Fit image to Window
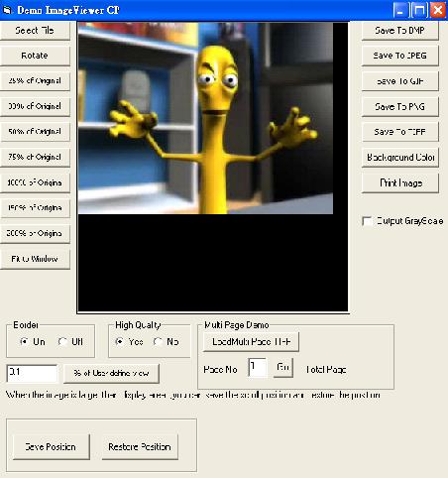This screenshot has width=448, height=478. pyautogui.click(x=35, y=259)
